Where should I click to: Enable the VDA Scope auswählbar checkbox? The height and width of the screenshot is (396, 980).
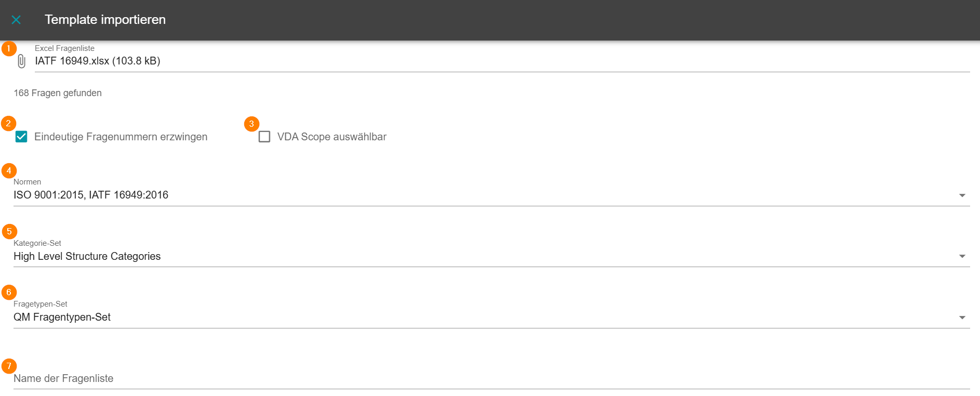(264, 137)
